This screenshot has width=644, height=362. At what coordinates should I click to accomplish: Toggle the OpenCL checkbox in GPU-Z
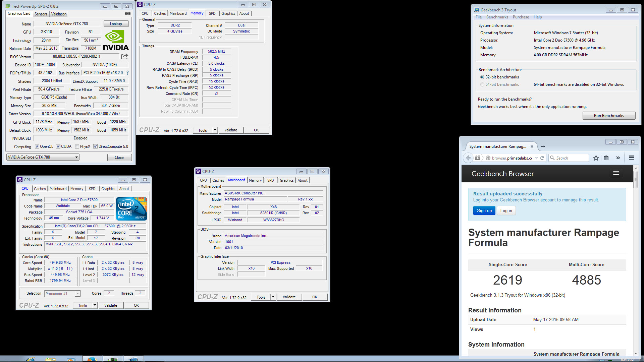pos(37,146)
